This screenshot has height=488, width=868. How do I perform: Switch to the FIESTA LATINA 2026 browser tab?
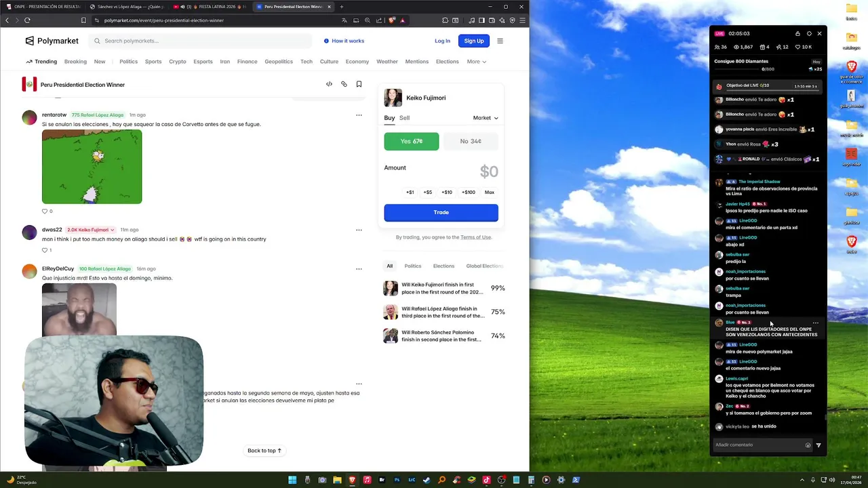[x=210, y=7]
